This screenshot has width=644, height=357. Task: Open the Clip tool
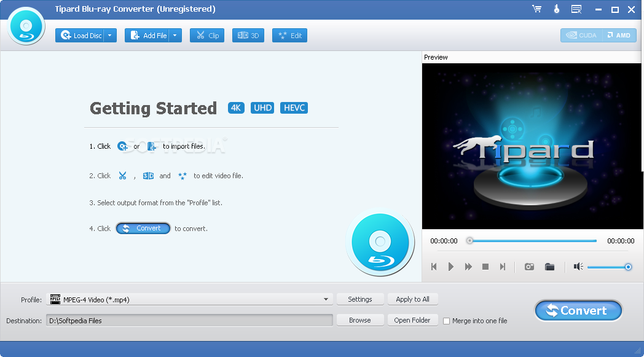pyautogui.click(x=207, y=36)
